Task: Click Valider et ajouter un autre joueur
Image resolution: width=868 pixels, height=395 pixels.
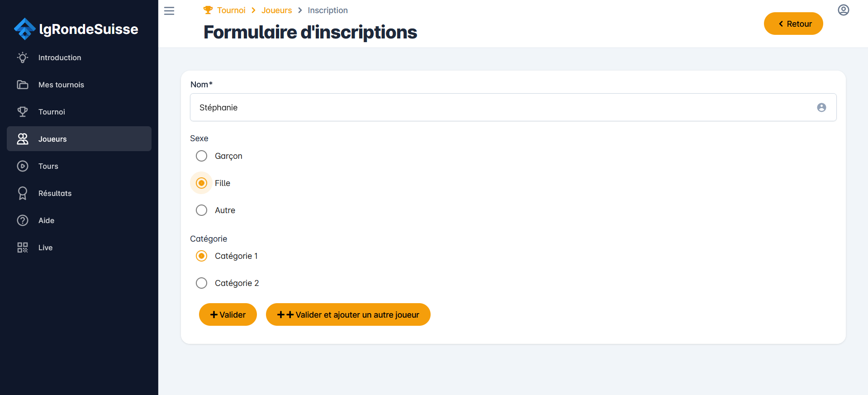Action: coord(348,314)
